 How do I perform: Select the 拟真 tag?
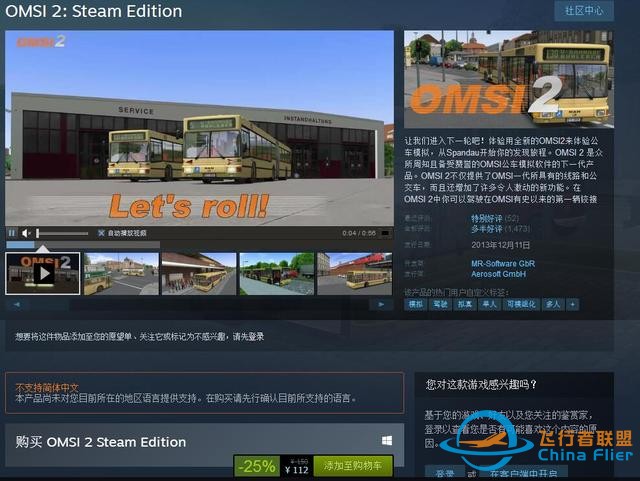(464, 305)
